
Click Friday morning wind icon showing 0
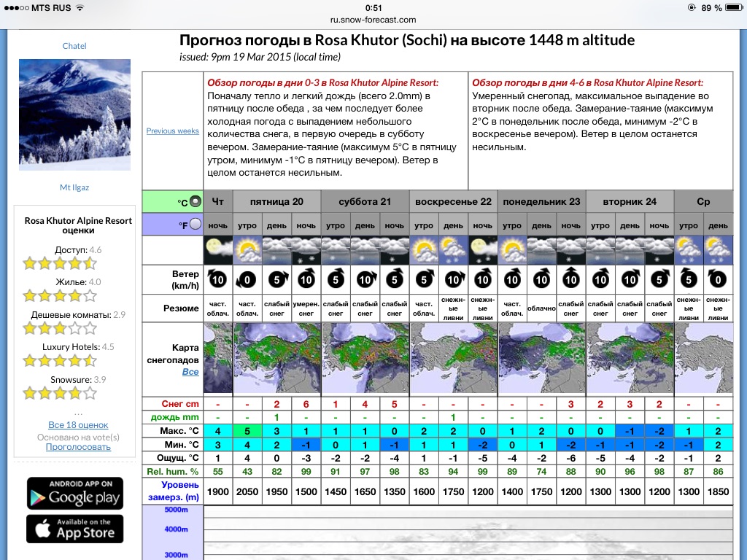(x=247, y=279)
